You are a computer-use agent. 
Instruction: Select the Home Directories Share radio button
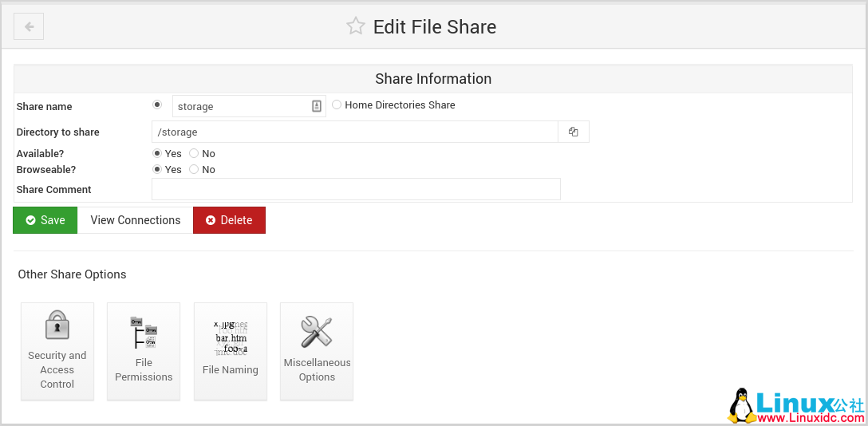click(x=337, y=105)
